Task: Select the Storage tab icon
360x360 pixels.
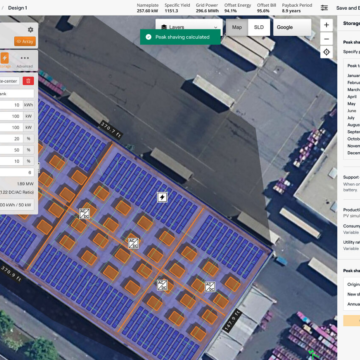Action: [x=5, y=58]
